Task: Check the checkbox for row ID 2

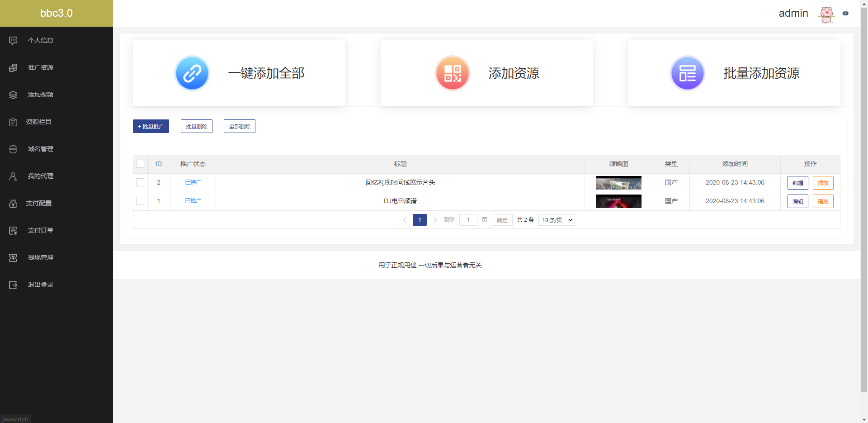Action: point(140,182)
